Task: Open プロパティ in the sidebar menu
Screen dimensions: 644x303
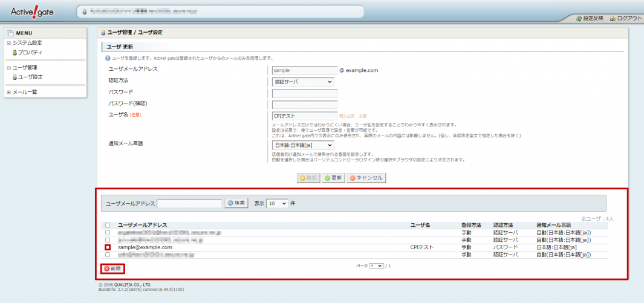Action: click(x=27, y=53)
